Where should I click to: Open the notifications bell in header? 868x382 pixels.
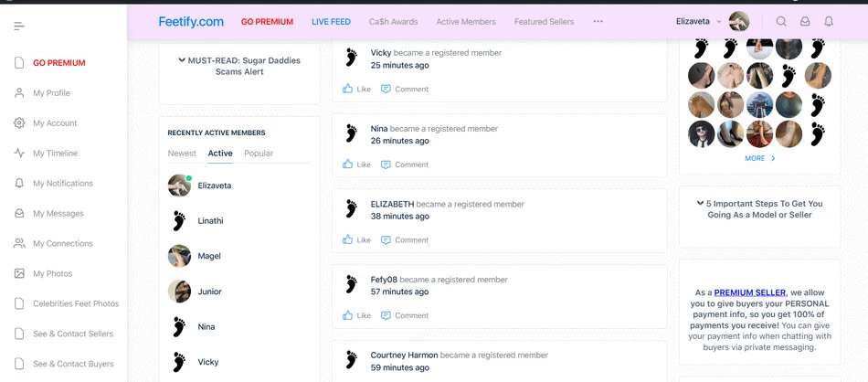(829, 21)
